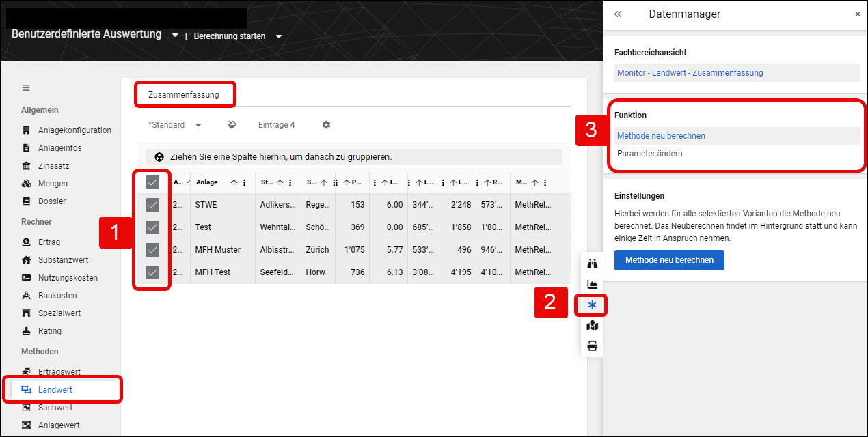Open Monitor - Landwert - Zusammenfassung link
This screenshot has width=868, height=437.
[x=690, y=72]
